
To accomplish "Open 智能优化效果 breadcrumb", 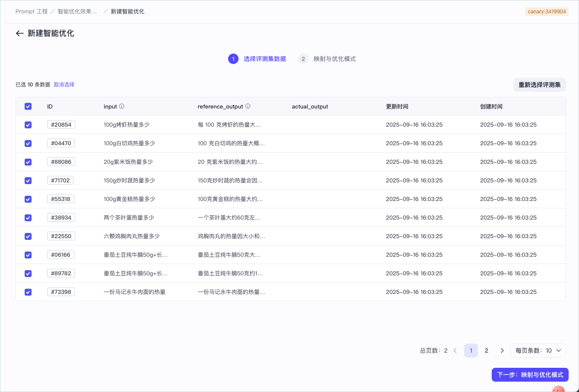I will 77,12.
